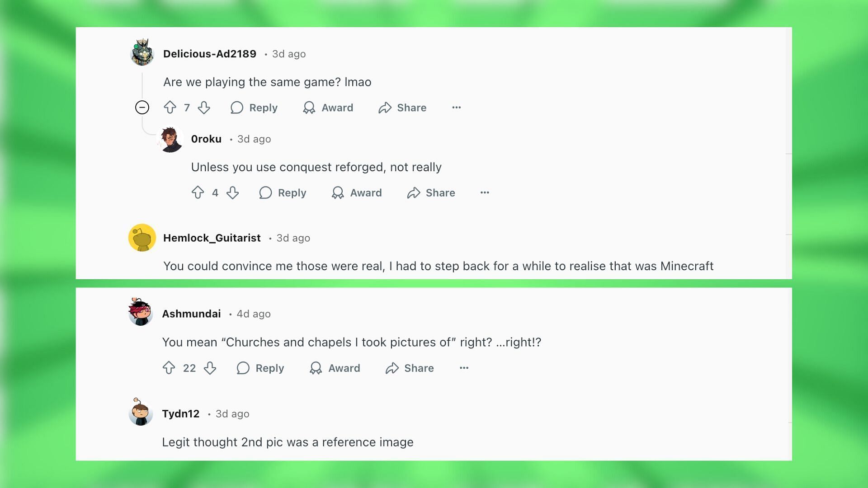Click the collapse toggle on Delicious-Ad2189's comment
Screen dimensions: 868x488
tap(142, 107)
